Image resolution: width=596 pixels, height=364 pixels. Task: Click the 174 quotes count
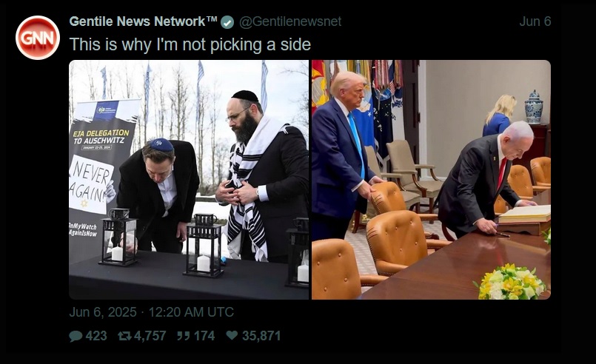click(x=204, y=336)
